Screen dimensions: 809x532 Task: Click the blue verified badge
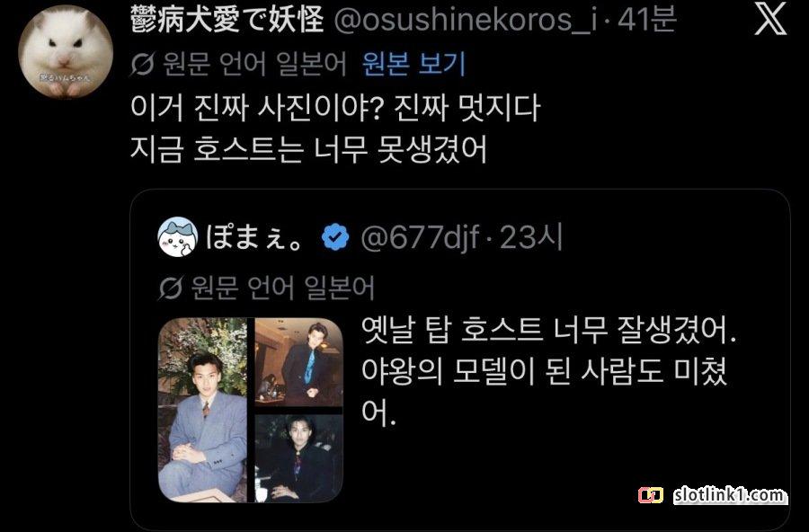pos(335,237)
